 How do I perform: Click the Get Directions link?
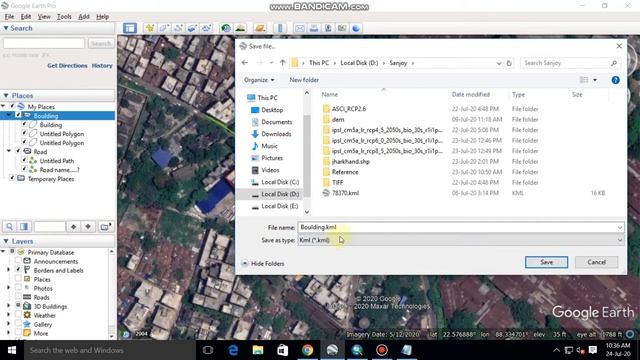(67, 66)
